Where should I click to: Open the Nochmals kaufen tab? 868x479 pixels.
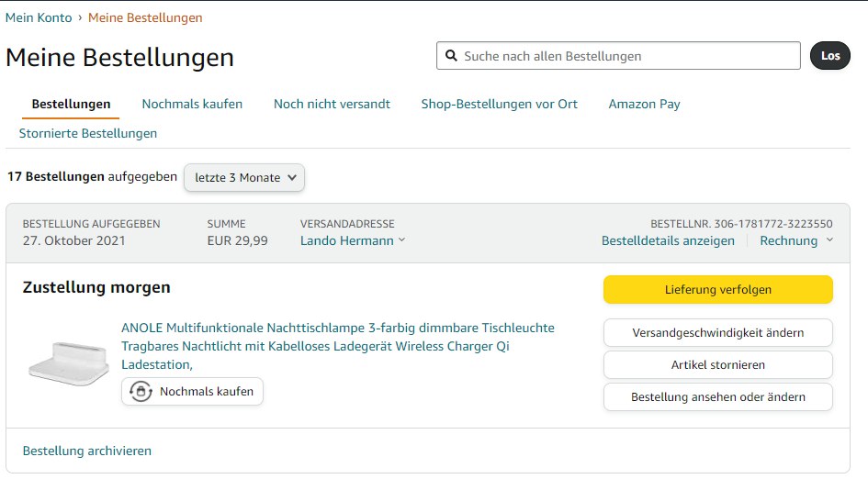pos(192,104)
